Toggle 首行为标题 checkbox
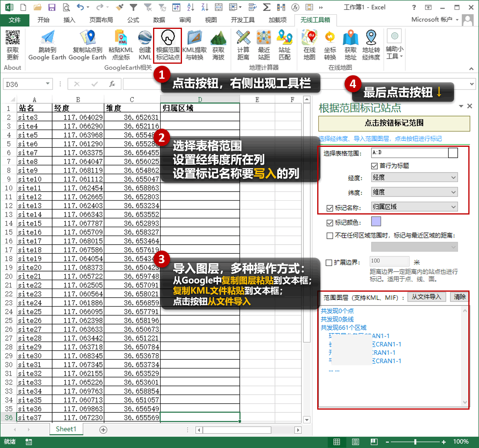The width and height of the screenshot is (479, 448). 374,166
